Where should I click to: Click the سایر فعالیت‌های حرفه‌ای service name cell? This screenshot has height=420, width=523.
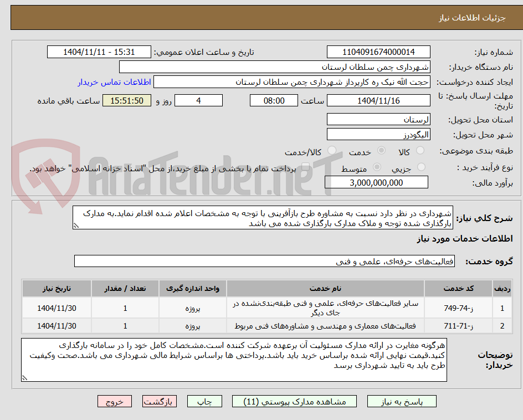coord(325,308)
